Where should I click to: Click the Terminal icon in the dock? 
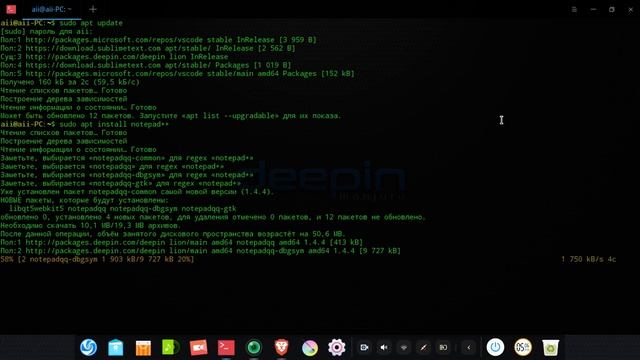click(226, 348)
